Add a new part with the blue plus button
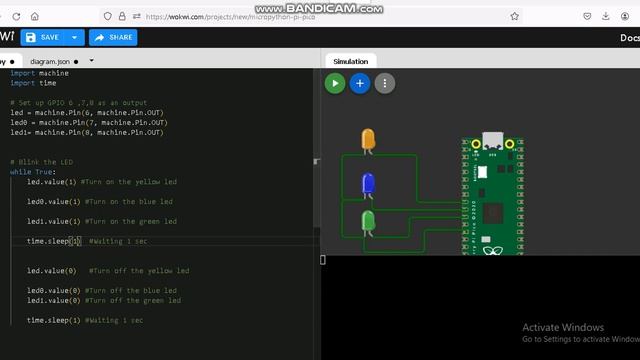This screenshot has height=360, width=640. (360, 83)
